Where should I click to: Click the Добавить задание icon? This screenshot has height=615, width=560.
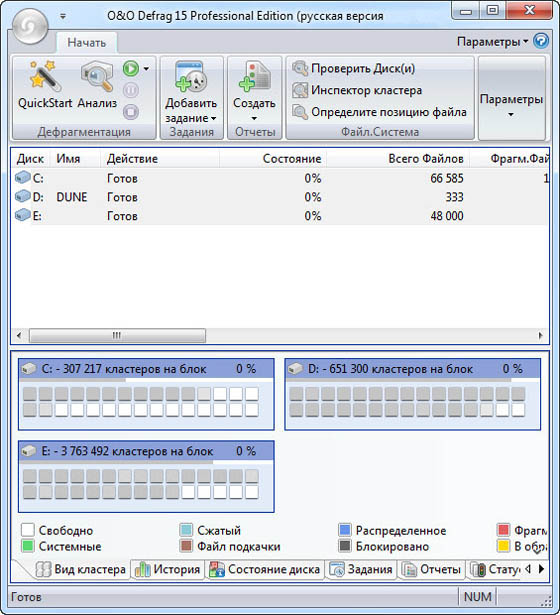coord(191,76)
